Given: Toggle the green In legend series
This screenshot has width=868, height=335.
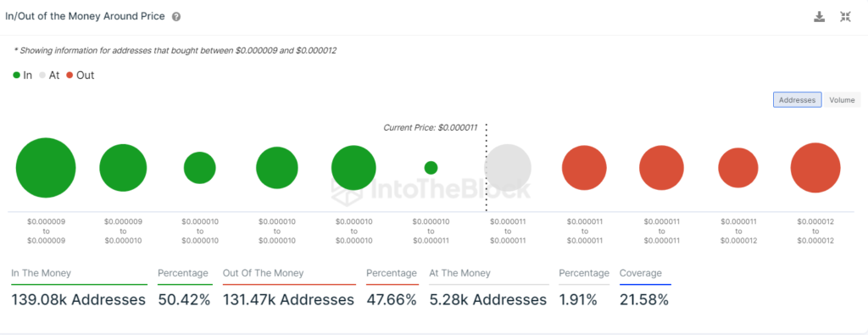Looking at the screenshot, I should (23, 75).
